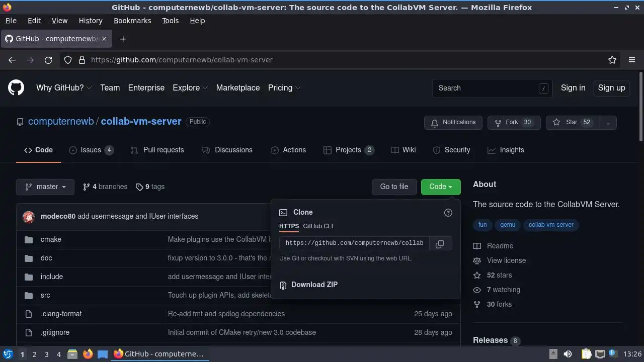
Task: Open the Bookmarks menu
Action: (x=132, y=21)
